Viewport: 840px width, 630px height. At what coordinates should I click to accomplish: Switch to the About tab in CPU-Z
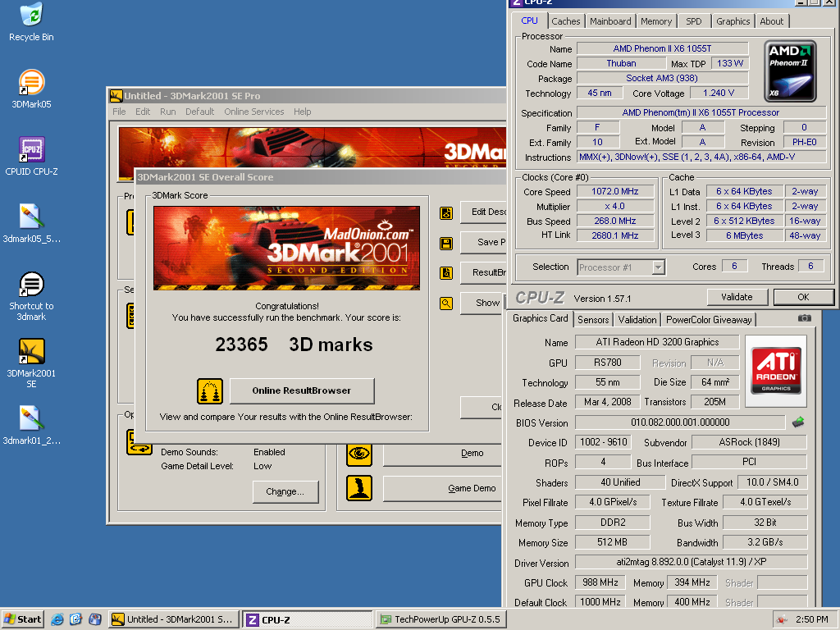771,21
